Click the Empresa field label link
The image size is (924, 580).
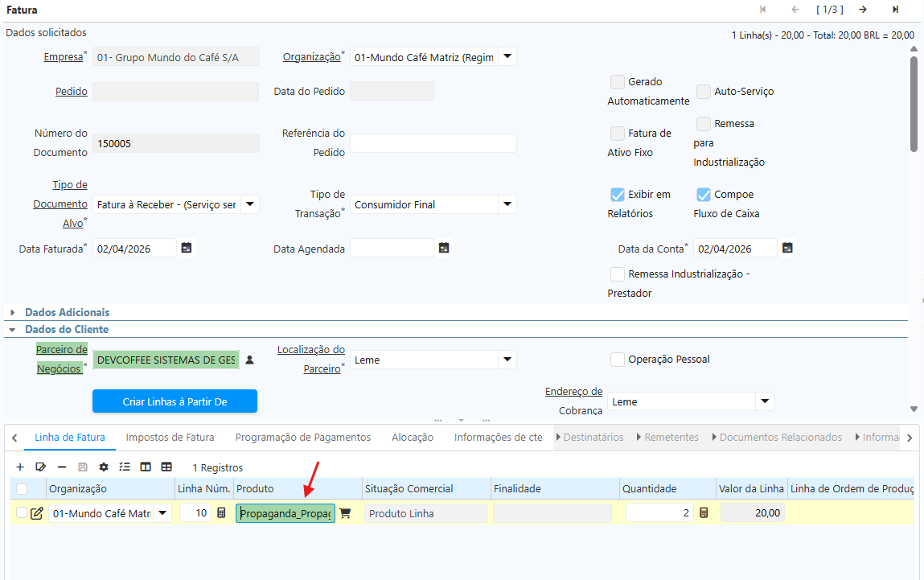click(x=63, y=57)
